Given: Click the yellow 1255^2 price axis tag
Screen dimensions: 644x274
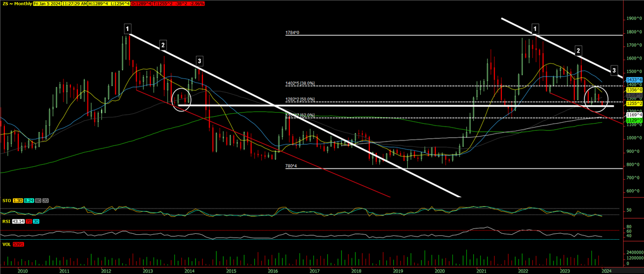Looking at the screenshot, I should point(634,103).
